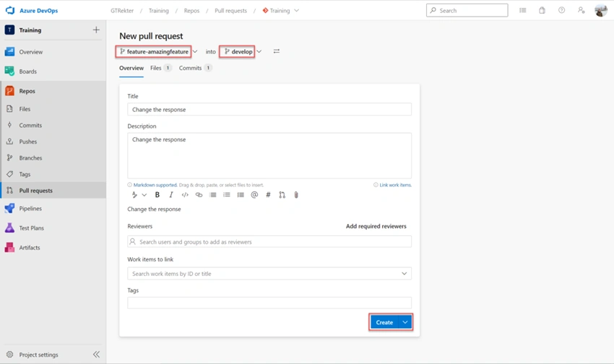The width and height of the screenshot is (614, 364).
Task: Open the marketplace bag icon
Action: coord(542,11)
